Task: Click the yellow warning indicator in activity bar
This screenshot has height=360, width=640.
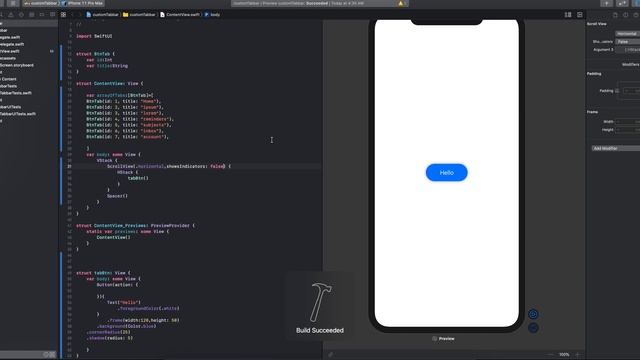Action: pyautogui.click(x=401, y=3)
